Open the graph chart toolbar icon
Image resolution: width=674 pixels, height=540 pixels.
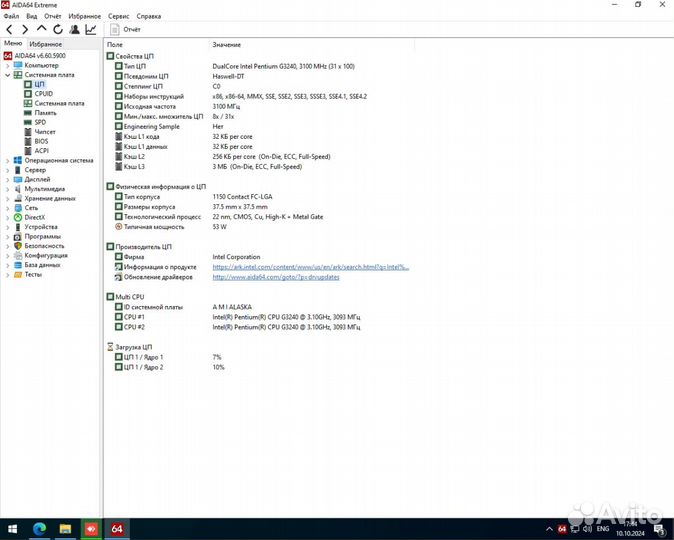click(91, 30)
